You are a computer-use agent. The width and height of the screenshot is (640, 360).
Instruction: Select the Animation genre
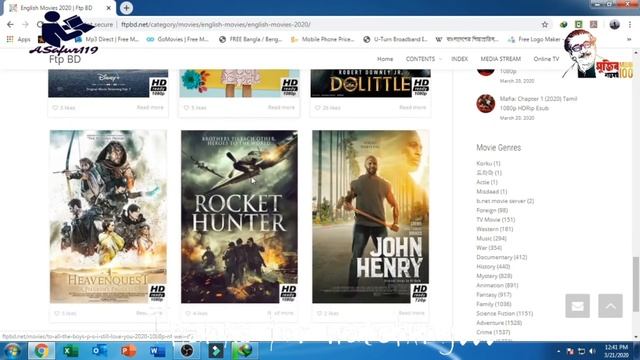coord(497,285)
